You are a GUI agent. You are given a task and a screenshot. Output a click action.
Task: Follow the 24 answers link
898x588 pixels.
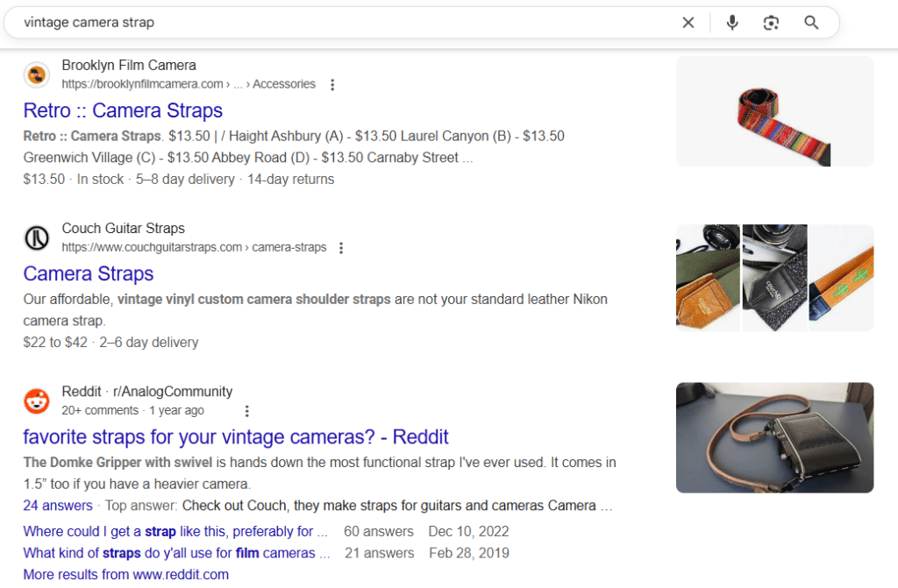tap(57, 506)
